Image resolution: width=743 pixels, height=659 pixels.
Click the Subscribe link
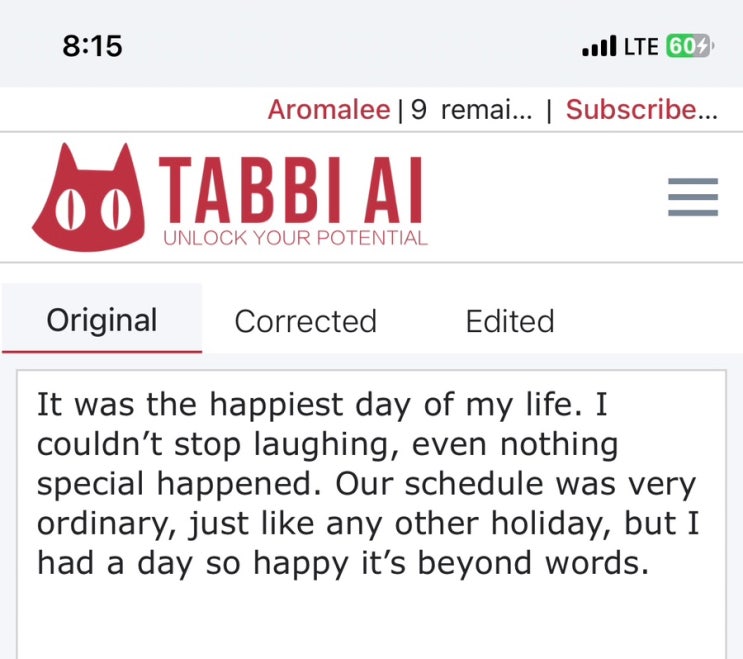[x=641, y=110]
